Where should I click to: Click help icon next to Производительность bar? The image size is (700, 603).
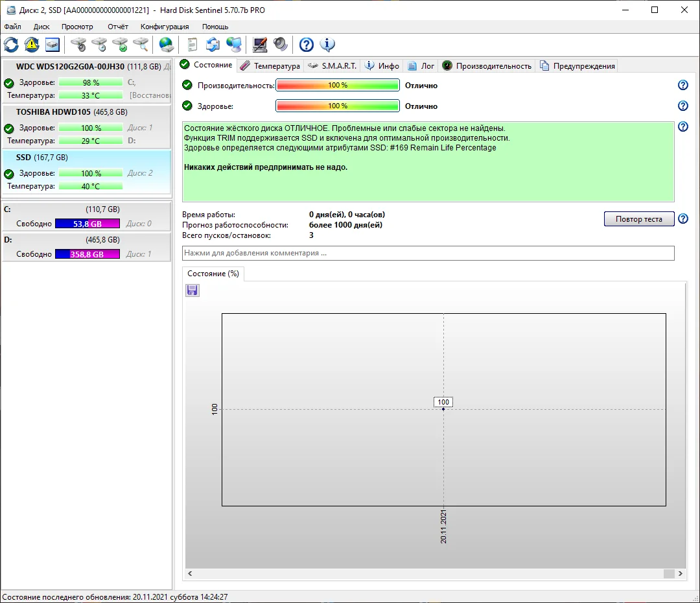coord(683,85)
